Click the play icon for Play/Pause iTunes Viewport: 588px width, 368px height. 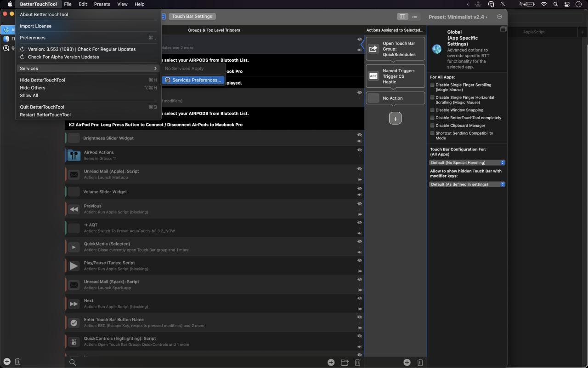(74, 266)
